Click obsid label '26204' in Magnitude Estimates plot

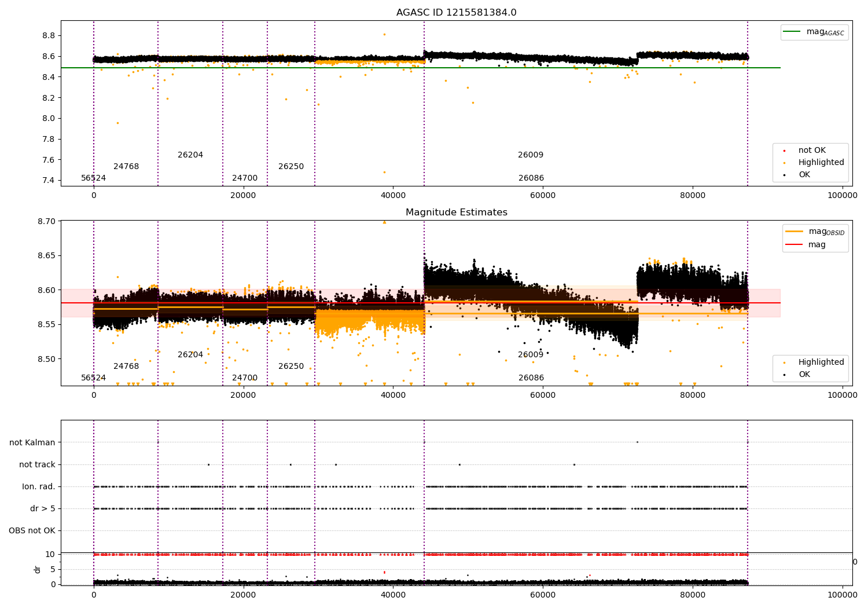190,355
